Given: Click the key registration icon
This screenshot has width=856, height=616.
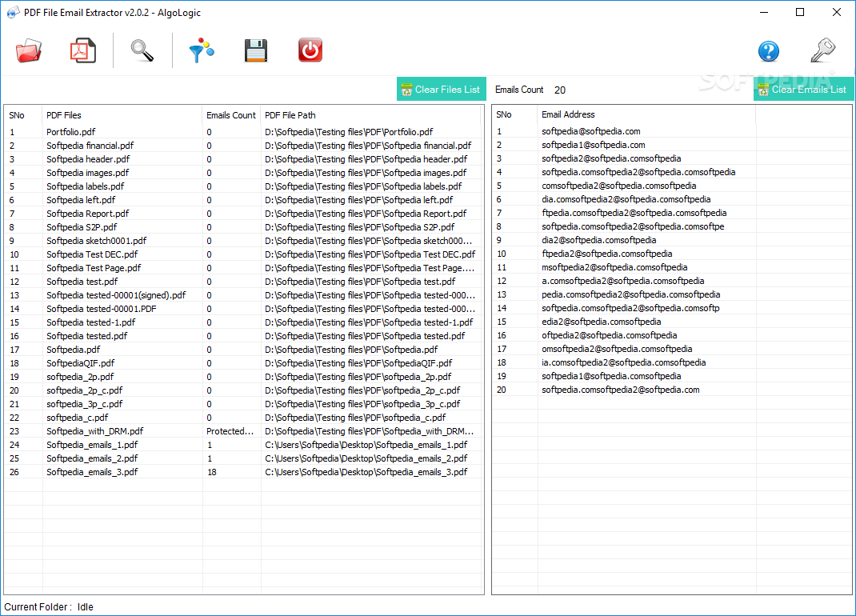Looking at the screenshot, I should (822, 50).
